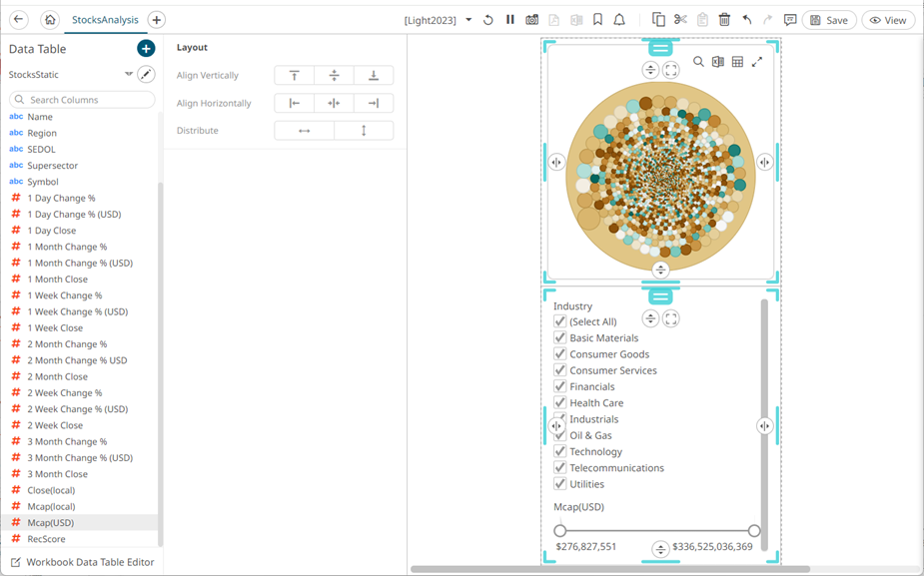This screenshot has width=924, height=576.
Task: Click the pencil icon to edit the data table
Action: click(146, 74)
